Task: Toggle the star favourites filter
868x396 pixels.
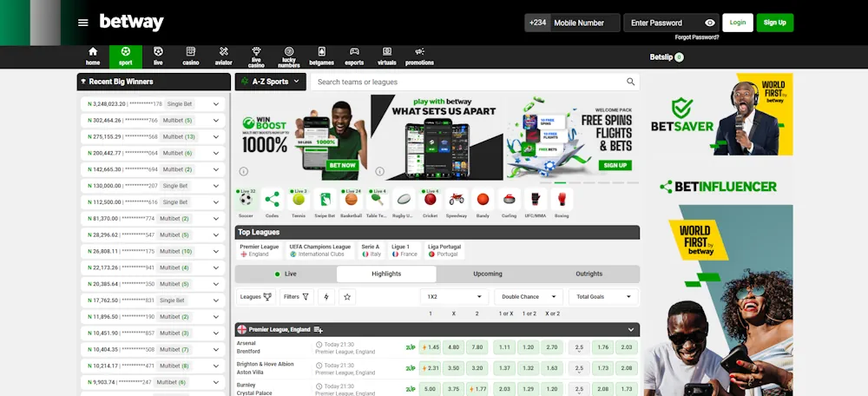Action: pos(347,297)
